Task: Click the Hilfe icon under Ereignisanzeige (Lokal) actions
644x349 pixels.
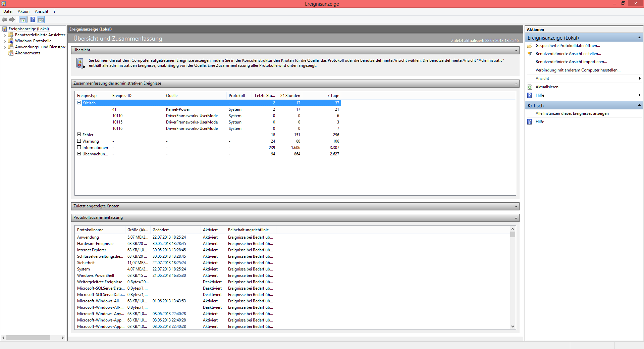Action: [530, 95]
